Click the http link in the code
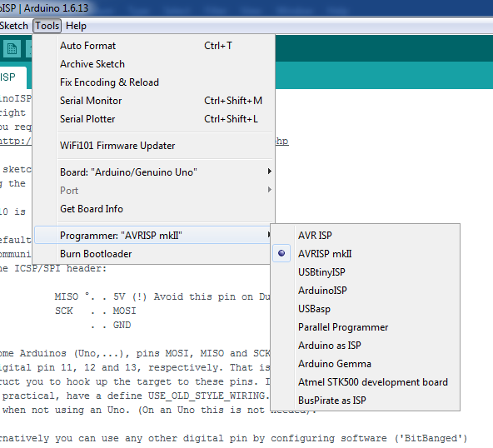 [x=16, y=141]
